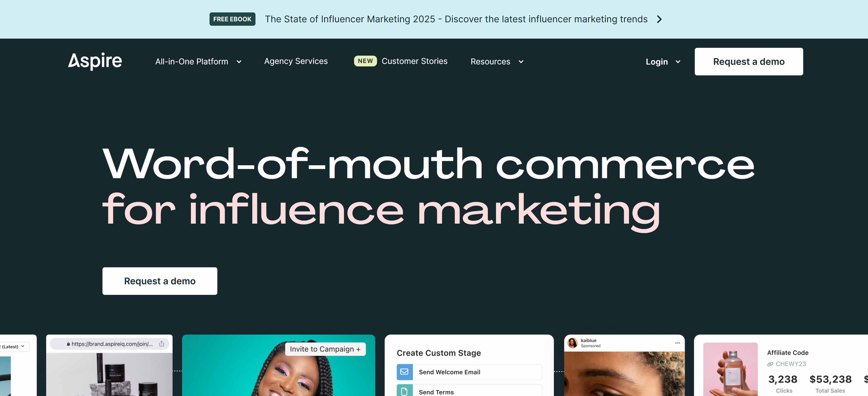
Task: Open the Login dropdown
Action: (x=662, y=62)
